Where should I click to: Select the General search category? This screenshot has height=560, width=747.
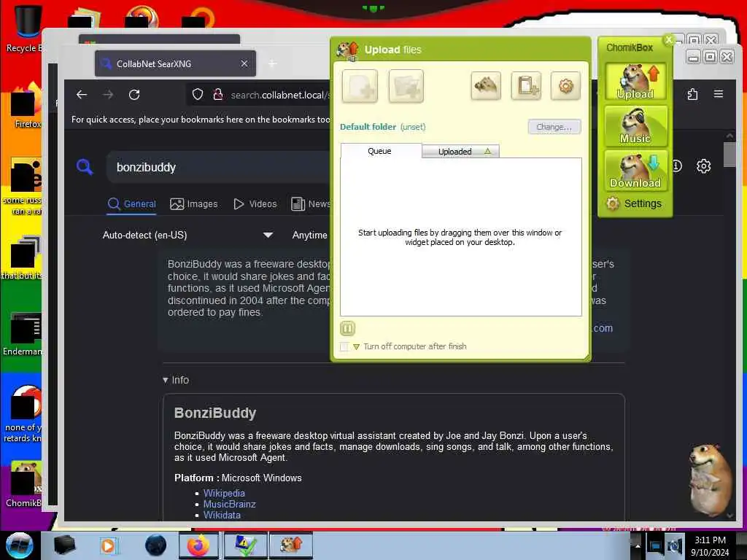click(x=132, y=204)
